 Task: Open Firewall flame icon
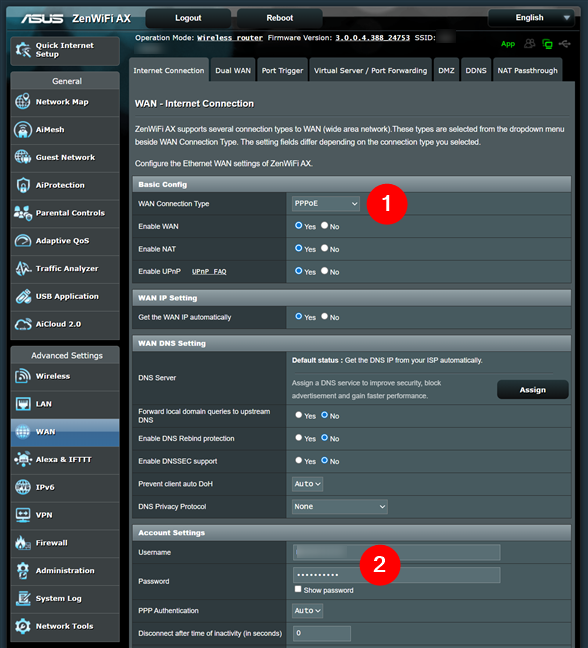pos(23,543)
